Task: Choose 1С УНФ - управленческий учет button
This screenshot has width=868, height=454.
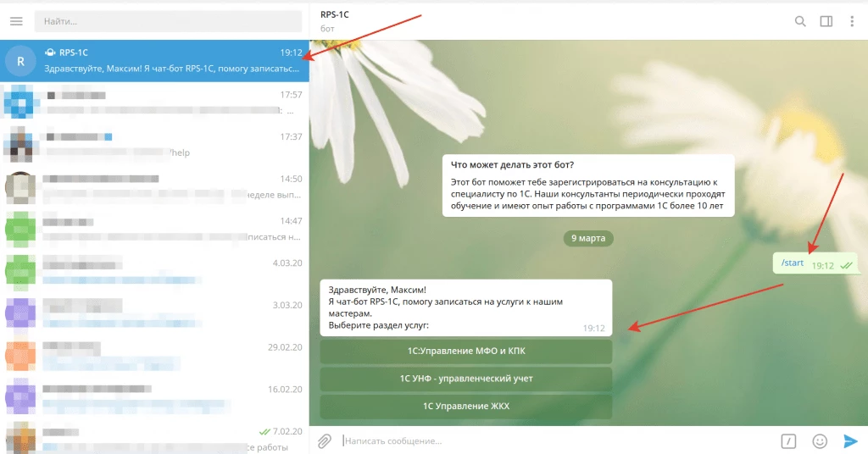Action: [466, 379]
